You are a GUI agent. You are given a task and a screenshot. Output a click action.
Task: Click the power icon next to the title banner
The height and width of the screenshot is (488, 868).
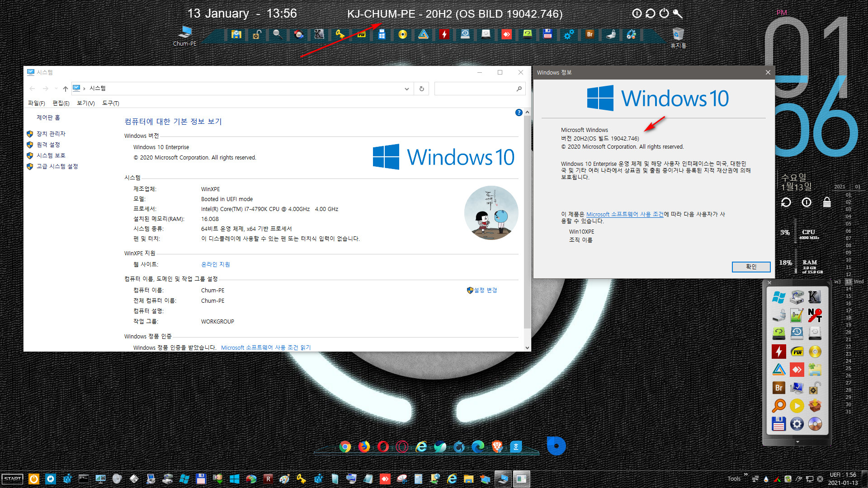[x=664, y=13]
